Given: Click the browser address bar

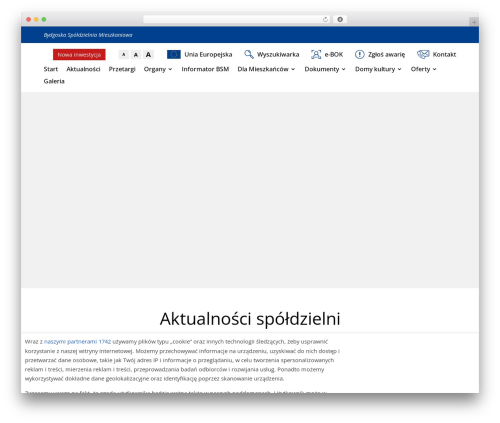Looking at the screenshot, I should tap(237, 19).
